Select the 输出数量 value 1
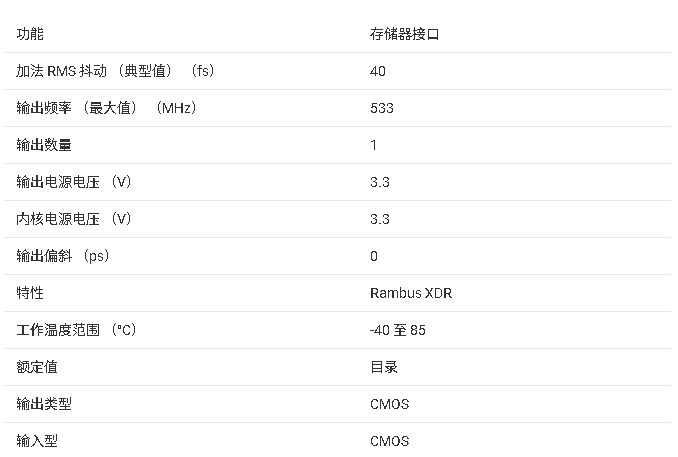This screenshot has width=678, height=457. (374, 145)
